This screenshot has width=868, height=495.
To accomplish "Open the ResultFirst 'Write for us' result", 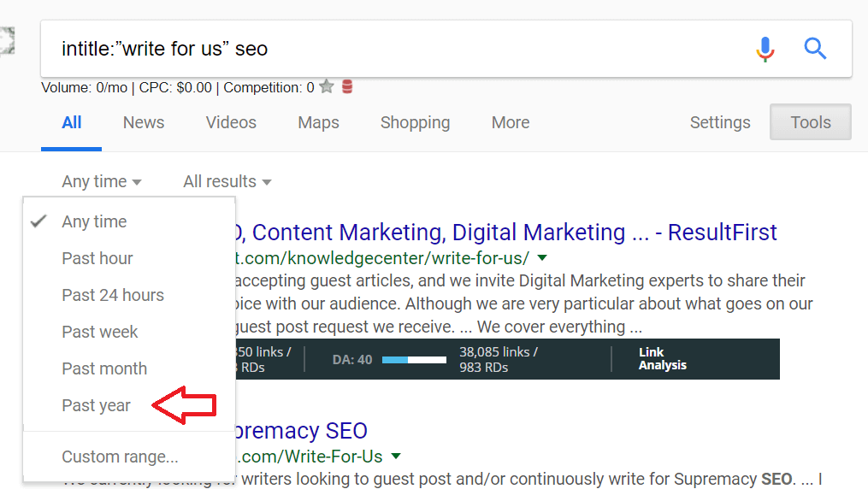I will click(x=507, y=232).
